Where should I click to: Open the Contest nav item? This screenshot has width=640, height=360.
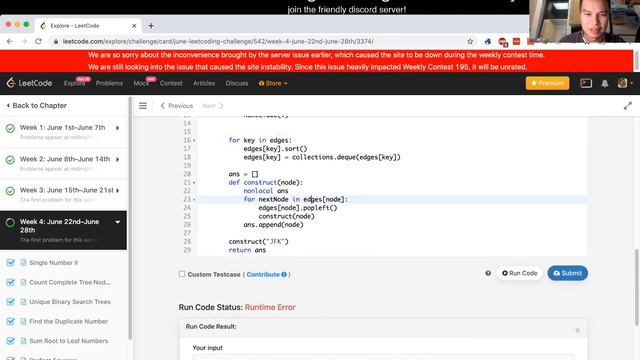point(171,83)
